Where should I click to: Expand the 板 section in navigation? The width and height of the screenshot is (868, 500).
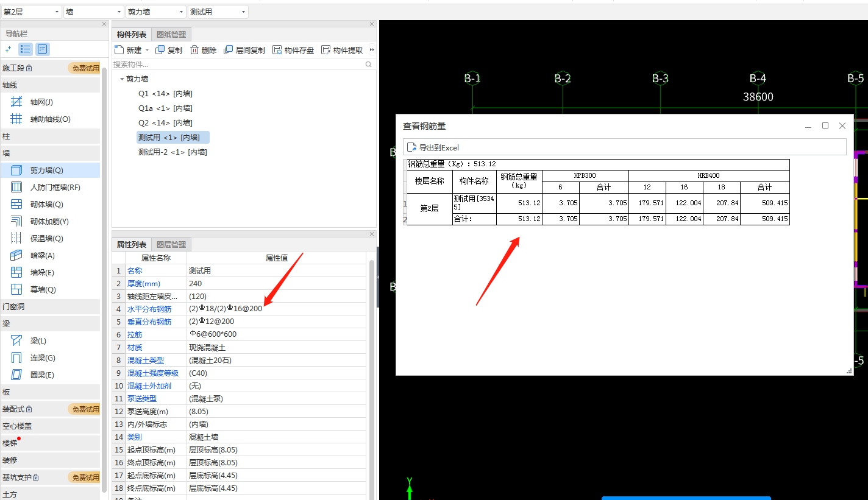pyautogui.click(x=50, y=392)
